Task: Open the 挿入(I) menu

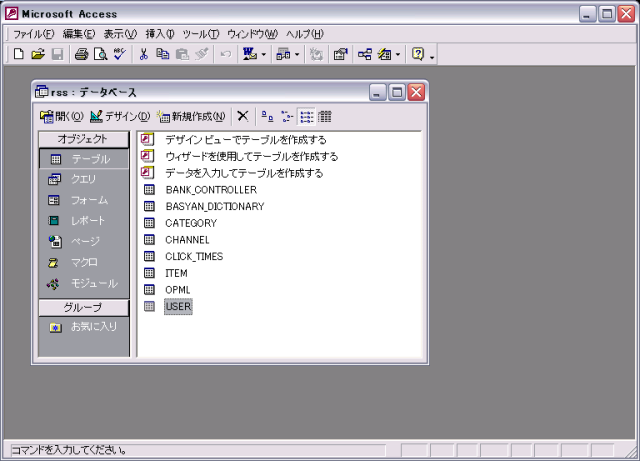Action: 160,34
